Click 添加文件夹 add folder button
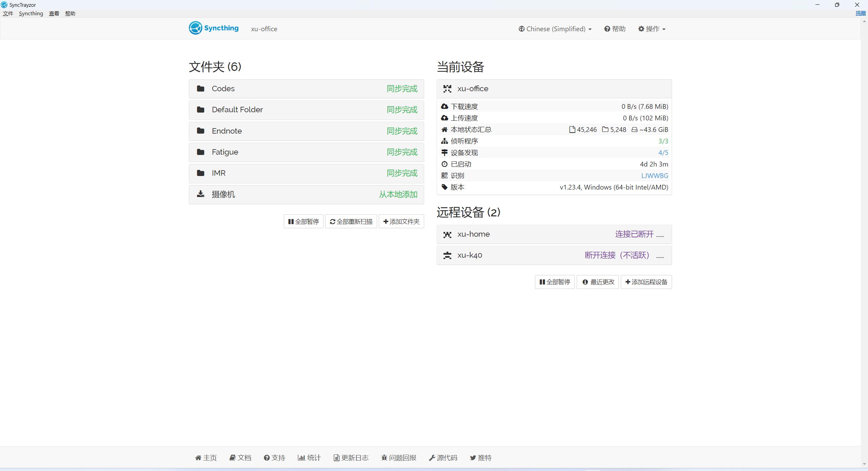The height and width of the screenshot is (471, 868). click(401, 221)
